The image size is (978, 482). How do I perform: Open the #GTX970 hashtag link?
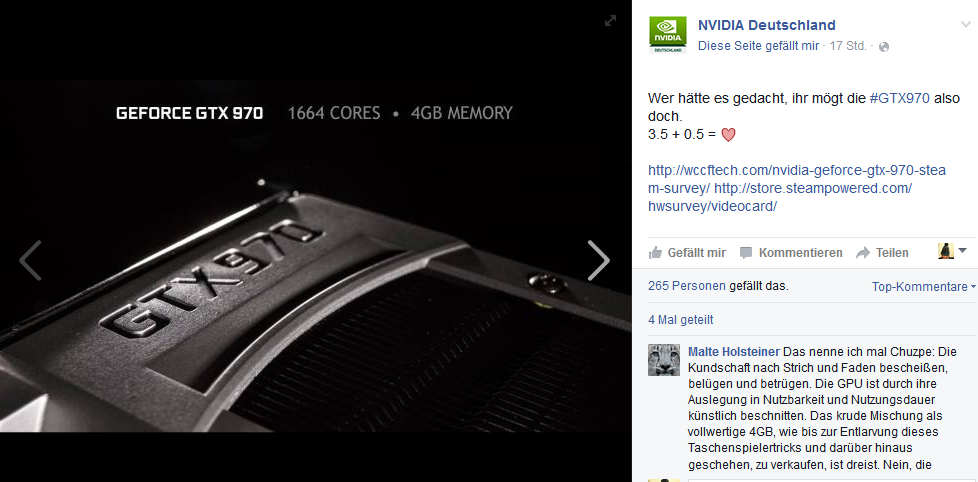[899, 98]
